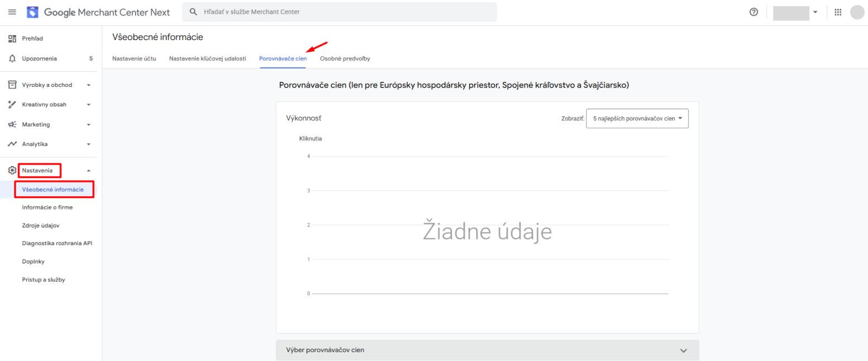Open the hamburger main menu
Screen dimensions: 868x361
tap(12, 12)
